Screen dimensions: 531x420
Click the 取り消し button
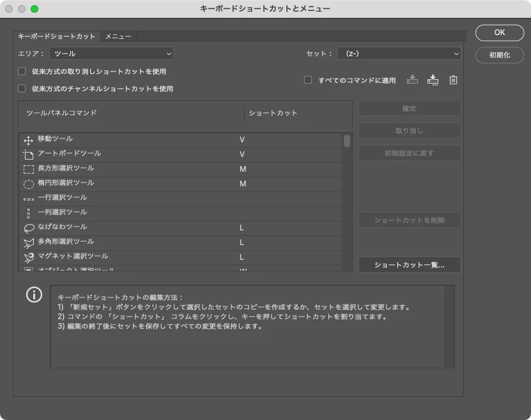[409, 131]
